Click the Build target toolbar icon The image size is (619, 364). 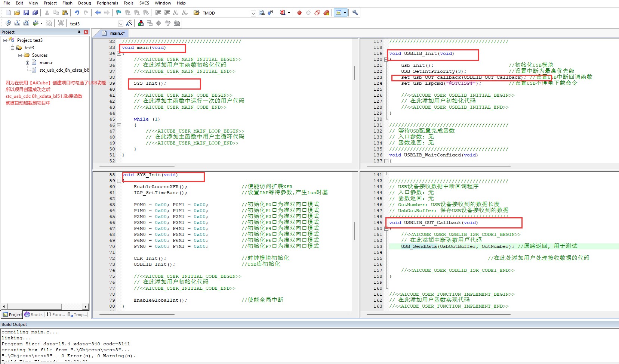17,23
